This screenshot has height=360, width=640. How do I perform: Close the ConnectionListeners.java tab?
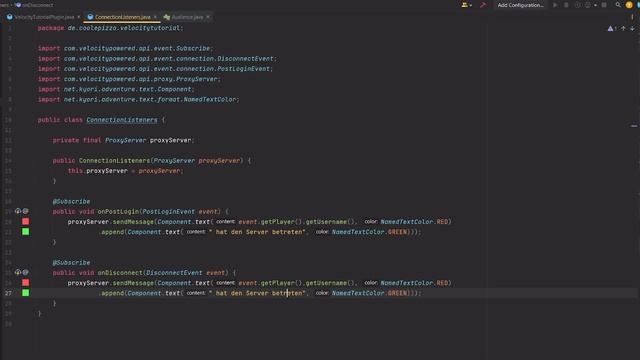(155, 17)
